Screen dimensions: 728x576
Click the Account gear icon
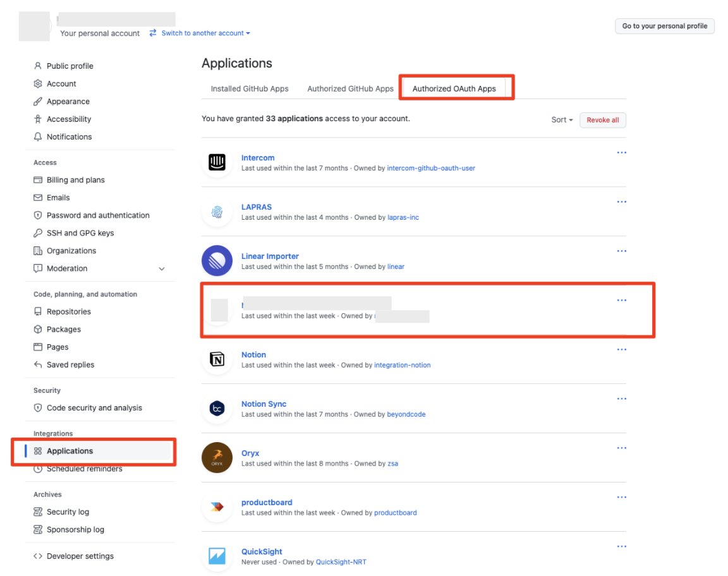click(38, 83)
